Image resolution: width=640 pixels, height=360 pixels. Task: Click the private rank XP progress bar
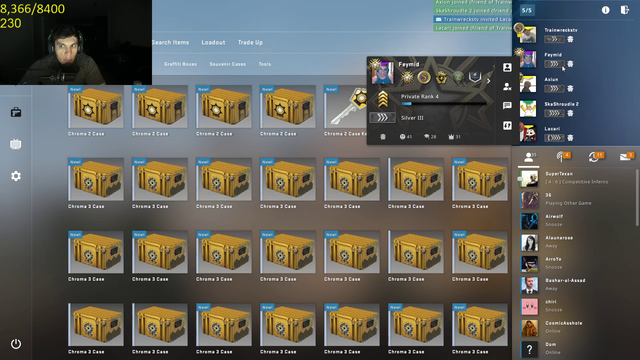pyautogui.click(x=443, y=104)
